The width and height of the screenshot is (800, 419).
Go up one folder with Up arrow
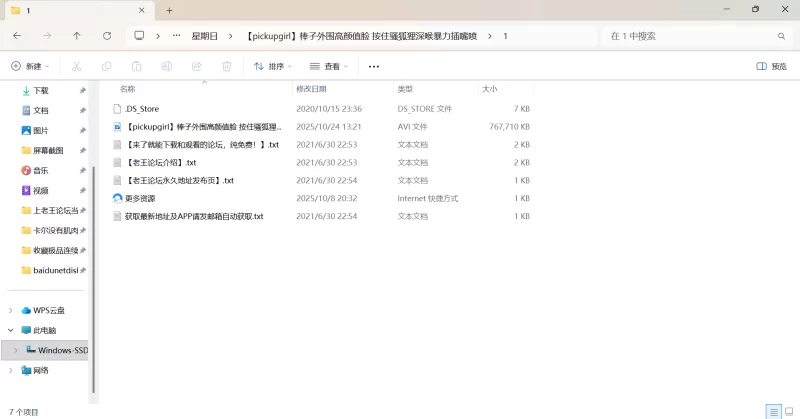77,36
